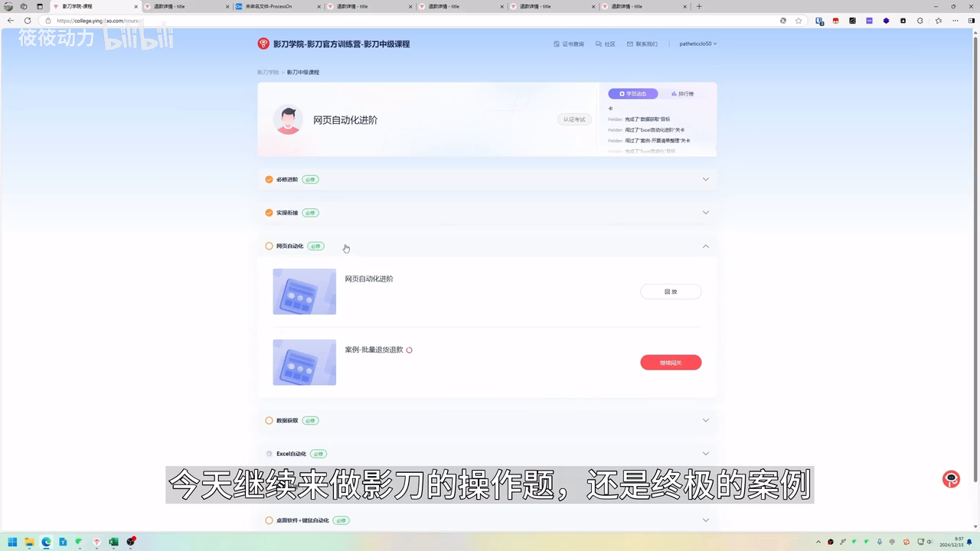
Task: Click the favorites star in address bar
Action: (799, 21)
